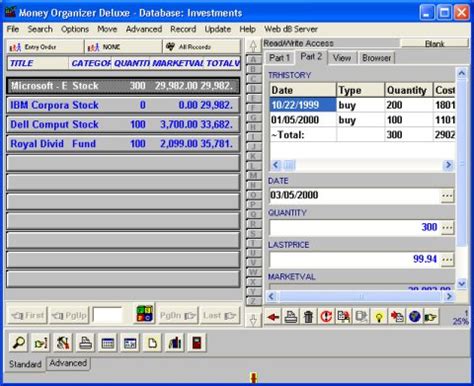Click the colorful four-square grid icon

(145, 314)
